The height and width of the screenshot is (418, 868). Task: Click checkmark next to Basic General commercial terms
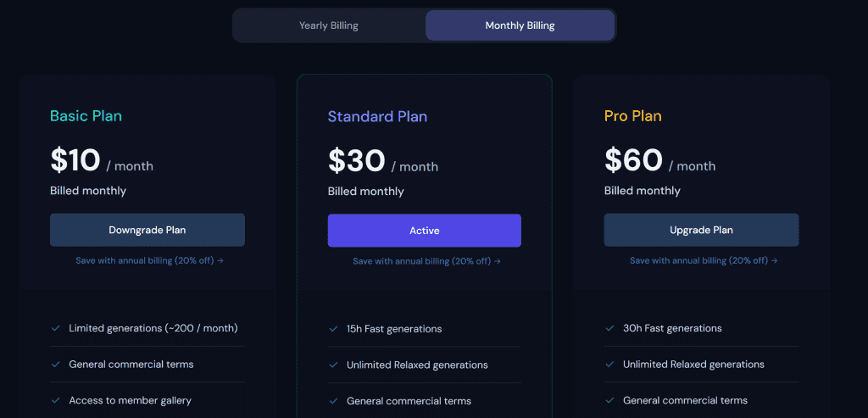tap(56, 365)
